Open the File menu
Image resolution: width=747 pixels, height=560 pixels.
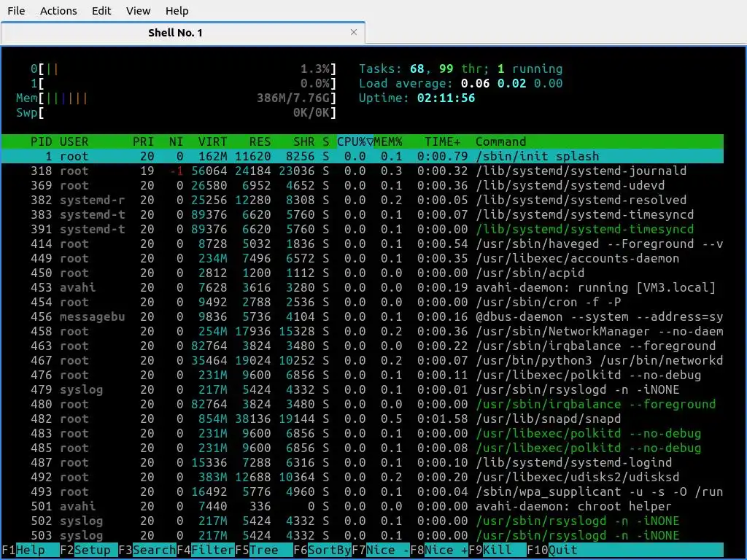(x=16, y=10)
